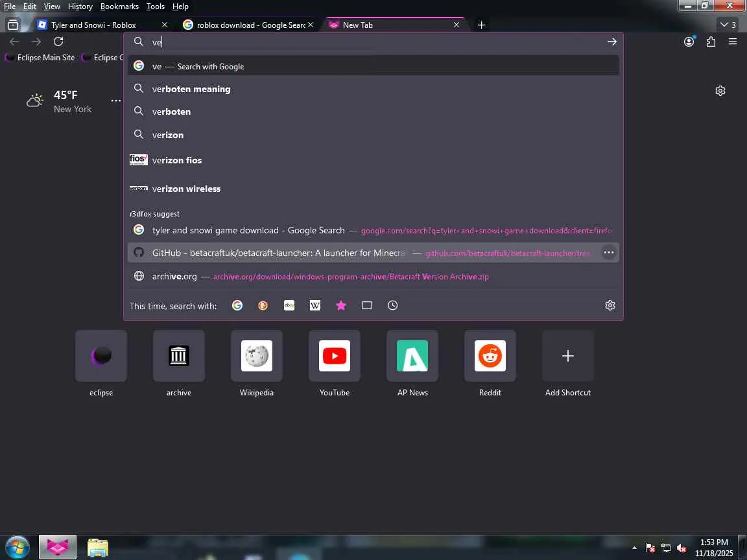Image resolution: width=747 pixels, height=560 pixels.
Task: Switch to Tyler and Snowi Roblox tab
Action: pyautogui.click(x=94, y=25)
